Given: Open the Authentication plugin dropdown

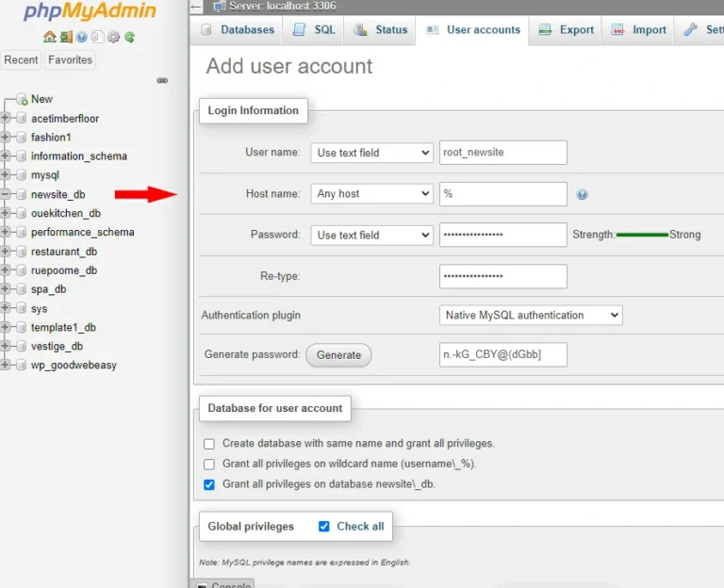Looking at the screenshot, I should pyautogui.click(x=531, y=316).
